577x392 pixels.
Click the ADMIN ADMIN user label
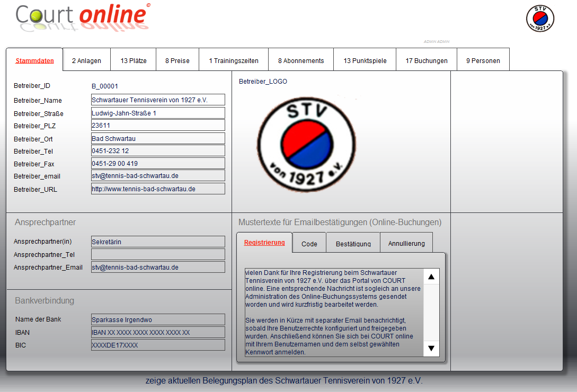coord(437,42)
